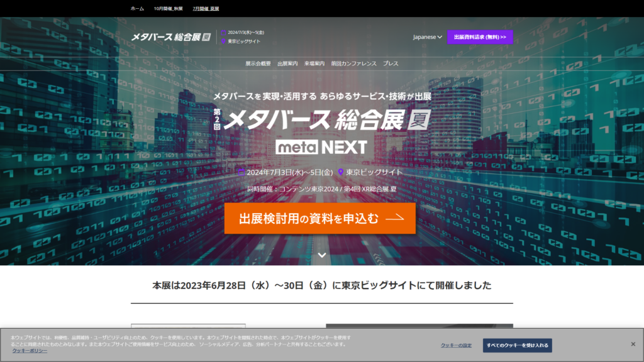Click the 第2回 メタバース総合展 夏 hero title
Screen dimensions: 644x362
(322, 120)
